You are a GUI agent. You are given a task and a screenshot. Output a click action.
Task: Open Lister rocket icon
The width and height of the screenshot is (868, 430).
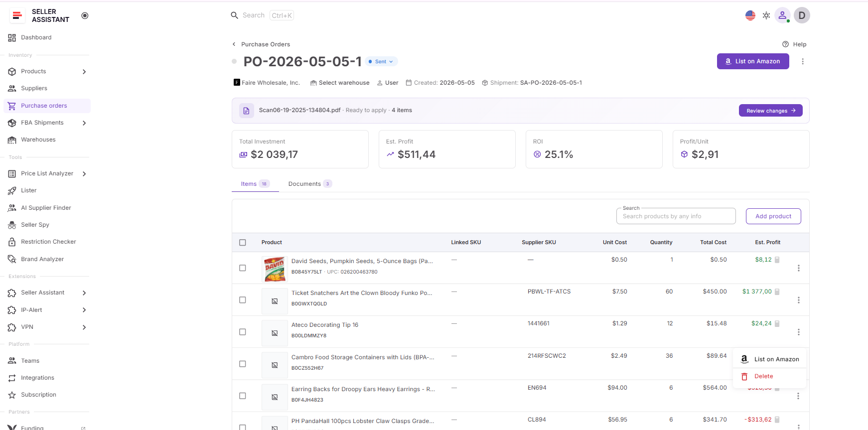pos(12,191)
